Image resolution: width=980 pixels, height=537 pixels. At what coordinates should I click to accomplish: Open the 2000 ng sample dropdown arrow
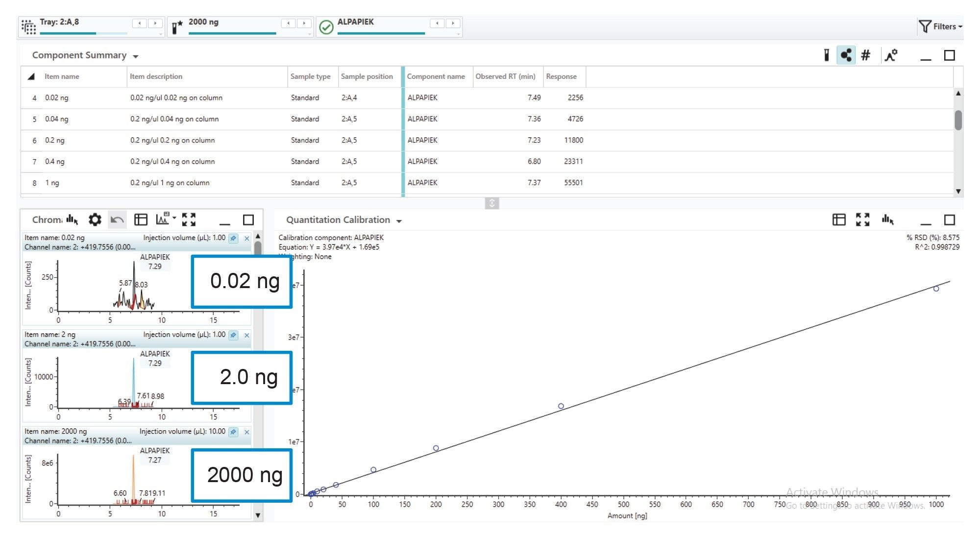click(x=310, y=34)
